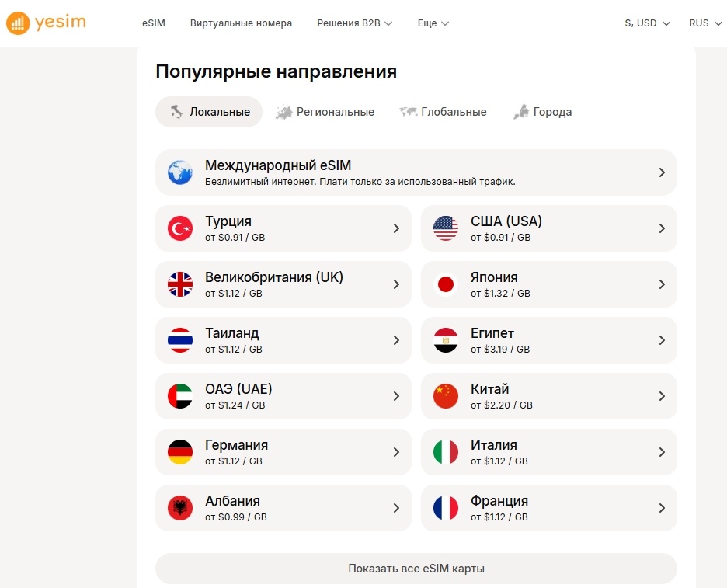Click Показать все eSIM карты button
Viewport: 727px width, 588px height.
[416, 569]
